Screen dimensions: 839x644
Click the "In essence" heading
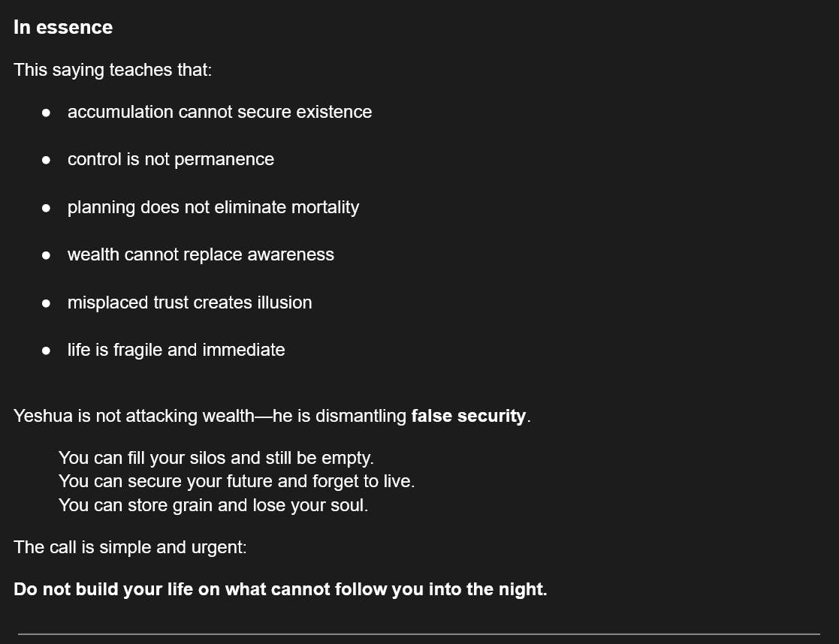(63, 27)
